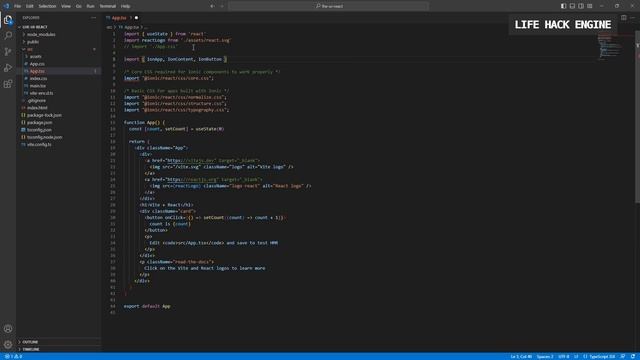Screen dimensions: 640x360
Task: Click the editor vertical scrollbar
Action: point(638,116)
